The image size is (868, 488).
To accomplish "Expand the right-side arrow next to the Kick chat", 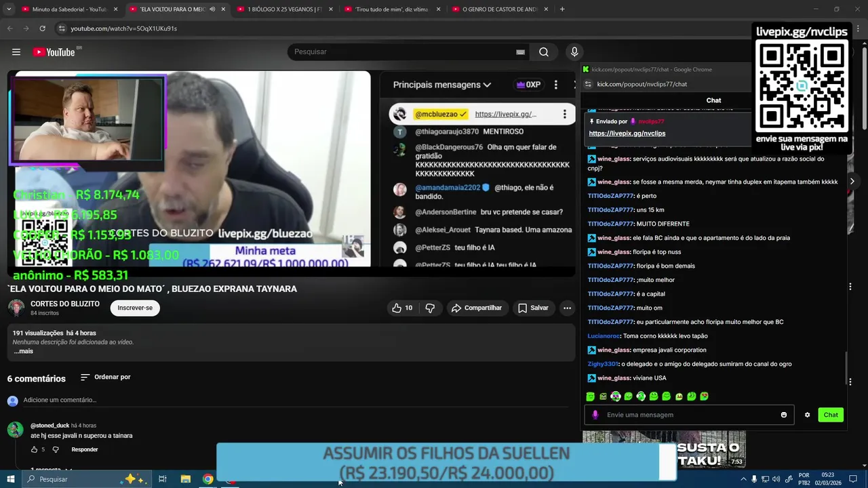I will click(x=852, y=181).
